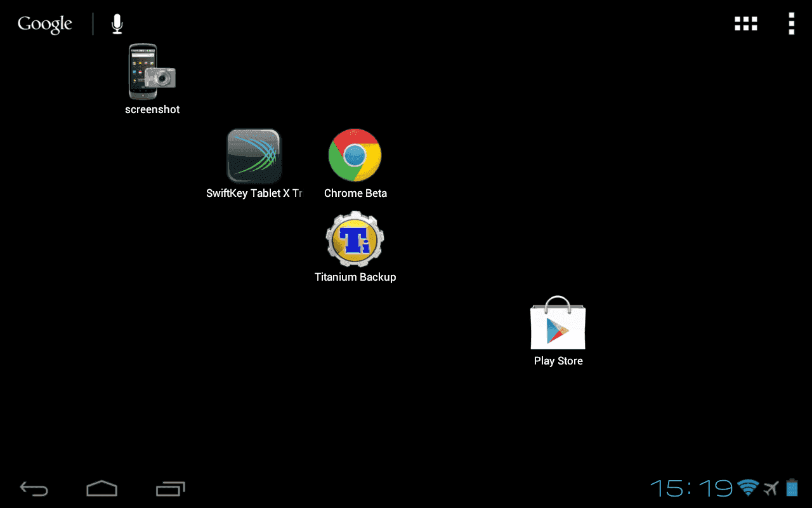The image size is (812, 508).
Task: Open the Play Store icon
Action: (558, 323)
